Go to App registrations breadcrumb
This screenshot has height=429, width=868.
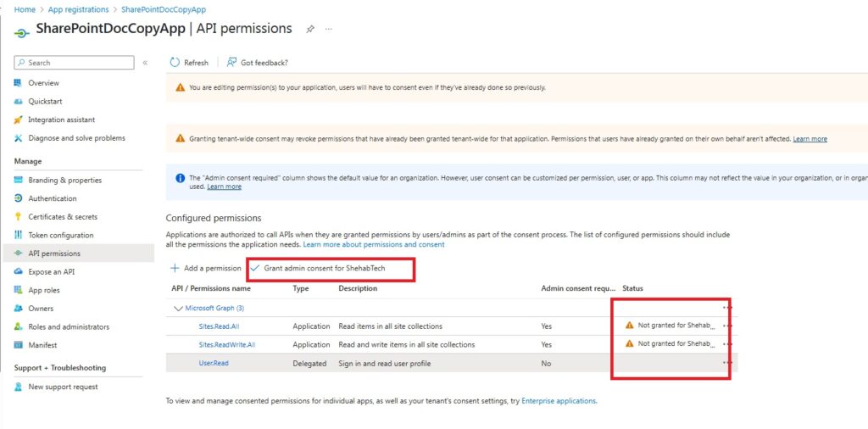[79, 9]
